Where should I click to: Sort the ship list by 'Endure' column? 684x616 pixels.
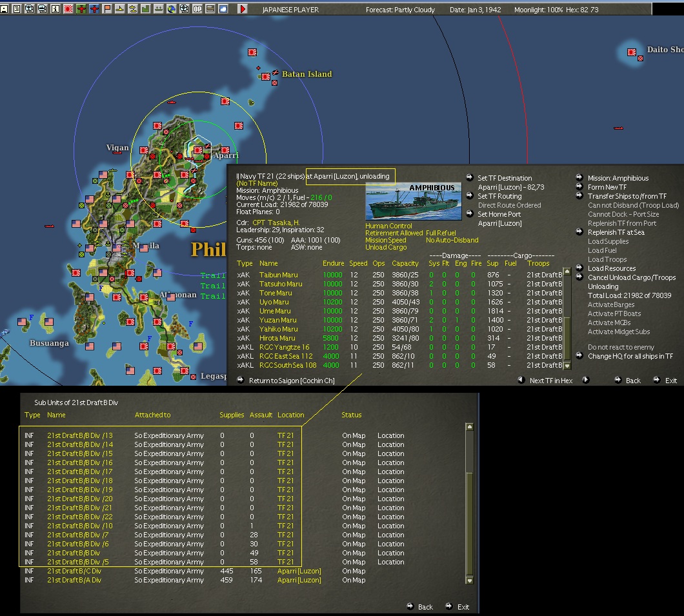pos(332,263)
